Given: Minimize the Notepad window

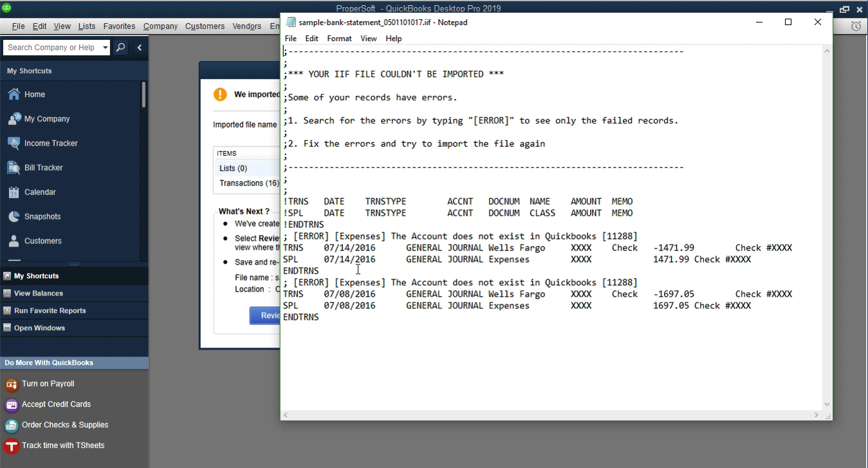Looking at the screenshot, I should pyautogui.click(x=759, y=22).
